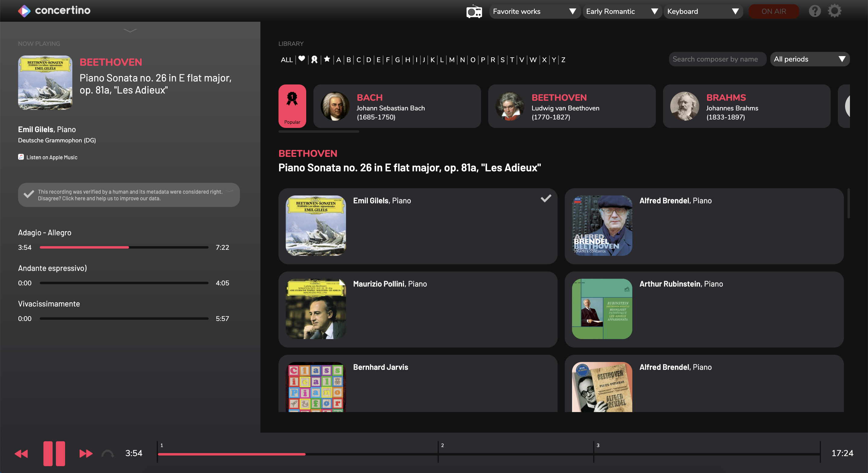Filter composers by letter W
This screenshot has width=868, height=473.
(533, 60)
